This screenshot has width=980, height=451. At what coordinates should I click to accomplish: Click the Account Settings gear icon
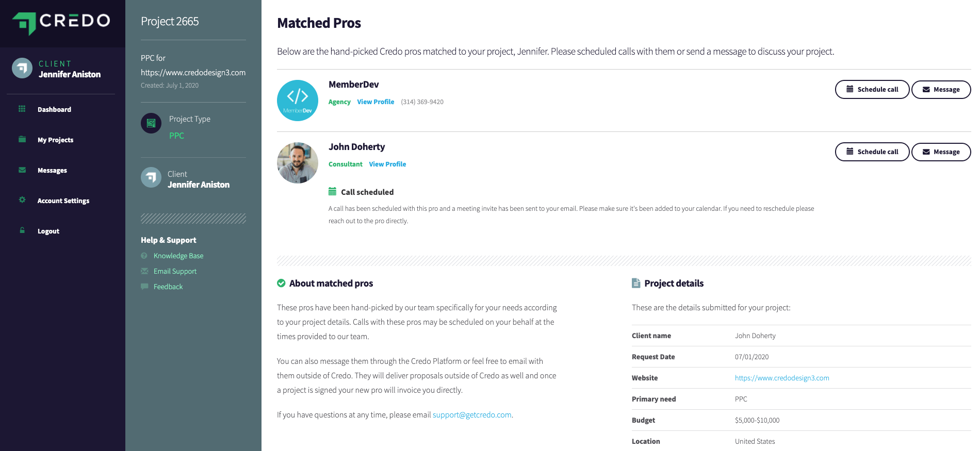(22, 200)
